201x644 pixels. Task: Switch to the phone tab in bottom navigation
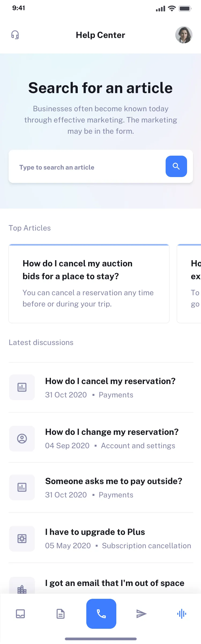coord(101,614)
